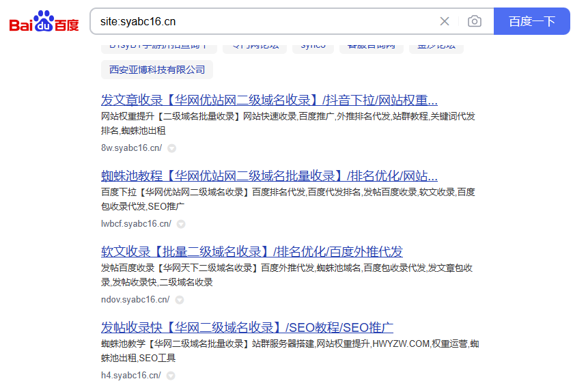Viewport: 573px width, 392px height.
Task: Clear the search box with X icon
Action: pyautogui.click(x=445, y=21)
